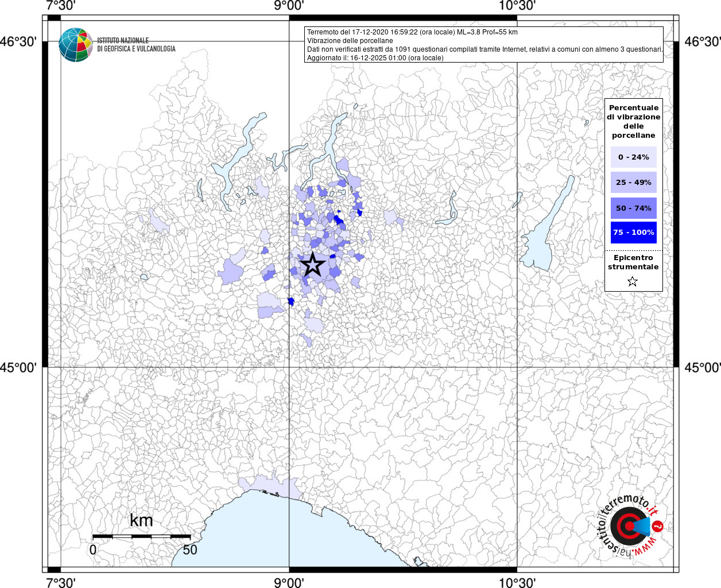Click the star symbol in the legend
This screenshot has height=588, width=721.
(633, 281)
